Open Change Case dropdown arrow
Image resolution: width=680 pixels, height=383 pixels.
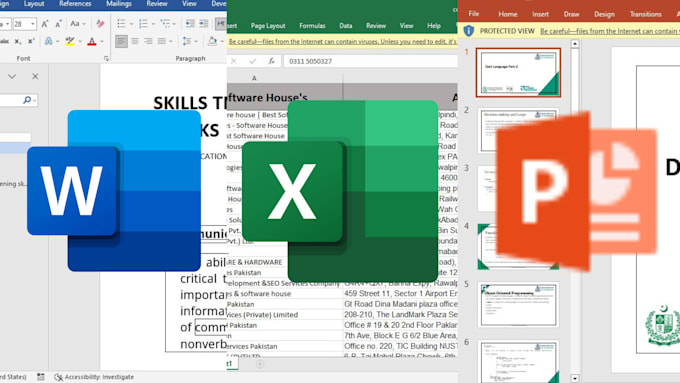point(84,24)
